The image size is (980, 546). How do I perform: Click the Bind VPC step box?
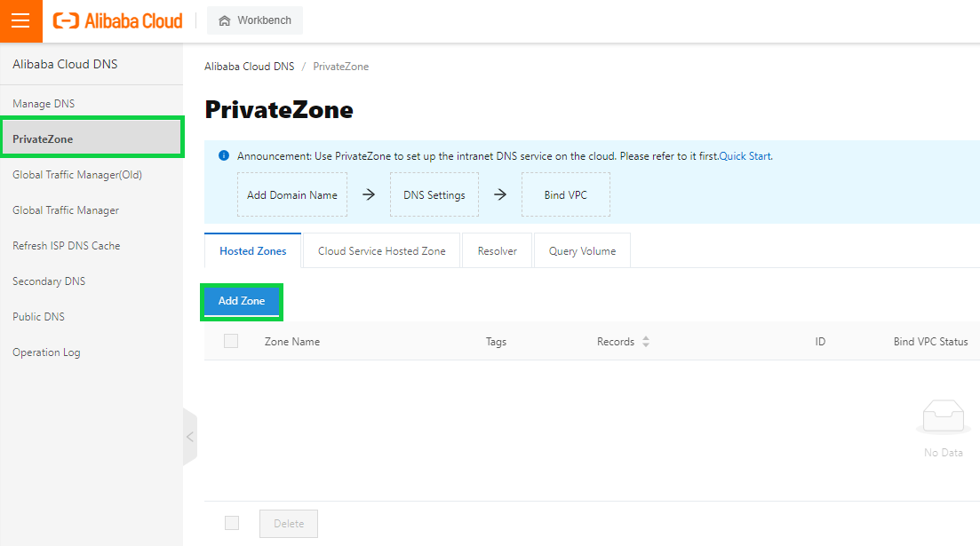(566, 195)
